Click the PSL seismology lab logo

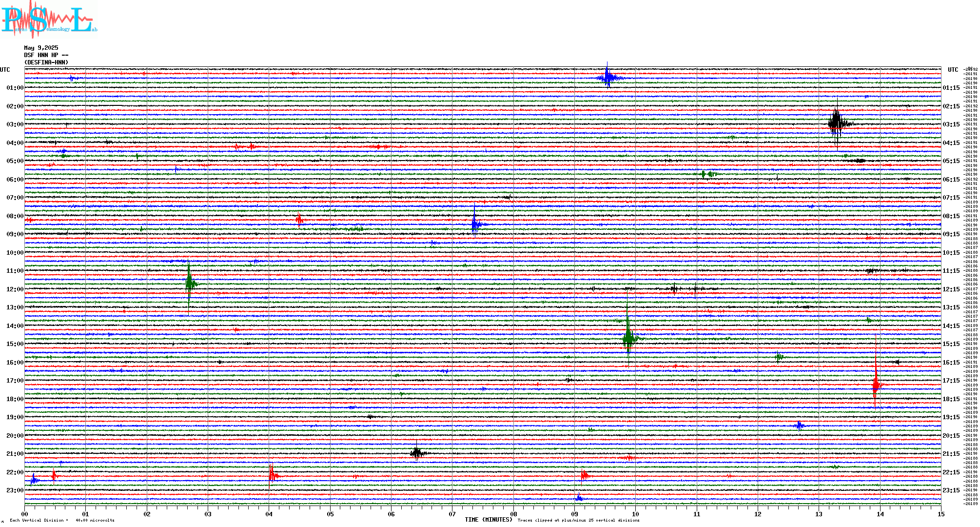click(x=49, y=20)
